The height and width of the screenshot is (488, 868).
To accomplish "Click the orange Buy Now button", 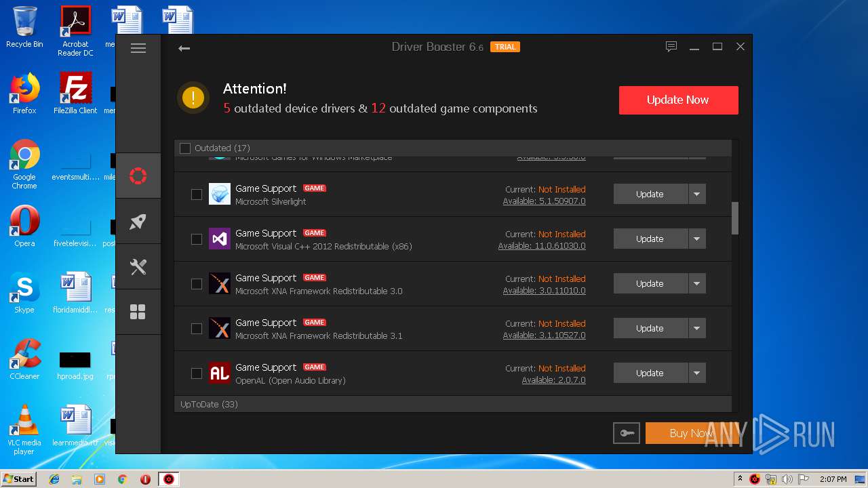I will tap(692, 433).
